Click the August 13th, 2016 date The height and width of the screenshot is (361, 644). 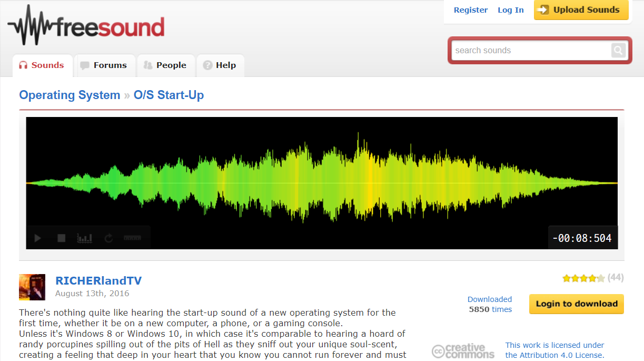click(x=92, y=294)
